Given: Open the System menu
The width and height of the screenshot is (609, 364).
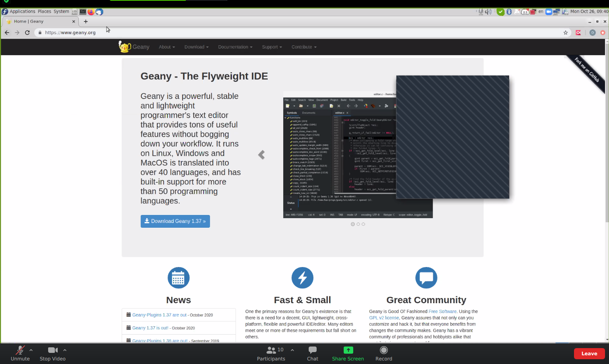Looking at the screenshot, I should coord(61,12).
